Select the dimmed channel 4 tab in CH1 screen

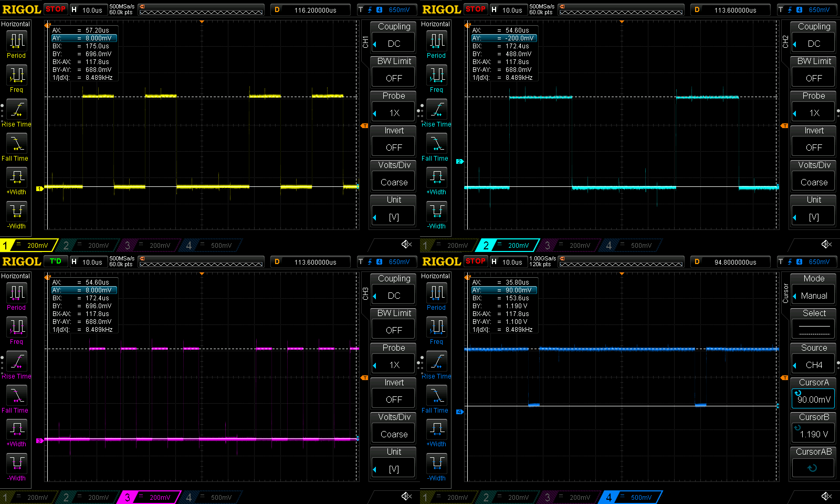[x=211, y=245]
